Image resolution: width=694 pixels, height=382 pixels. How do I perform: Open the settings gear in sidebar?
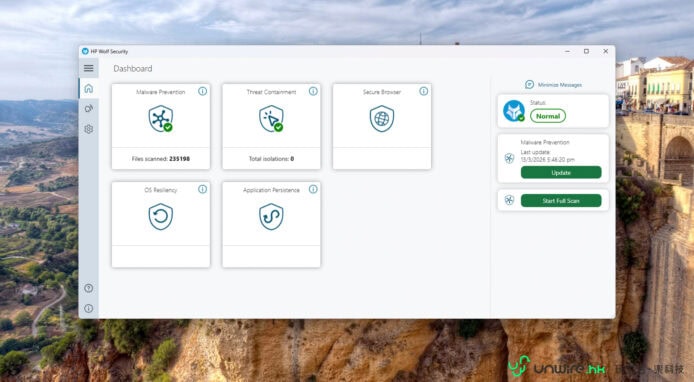[89, 129]
